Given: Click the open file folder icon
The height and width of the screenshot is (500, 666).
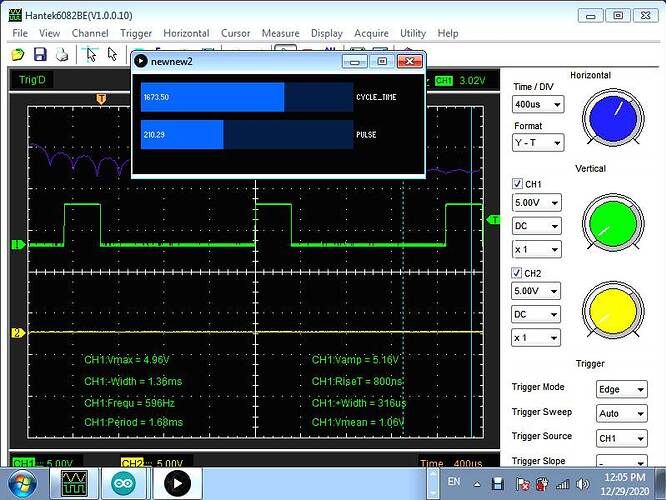Looking at the screenshot, I should [x=18, y=54].
